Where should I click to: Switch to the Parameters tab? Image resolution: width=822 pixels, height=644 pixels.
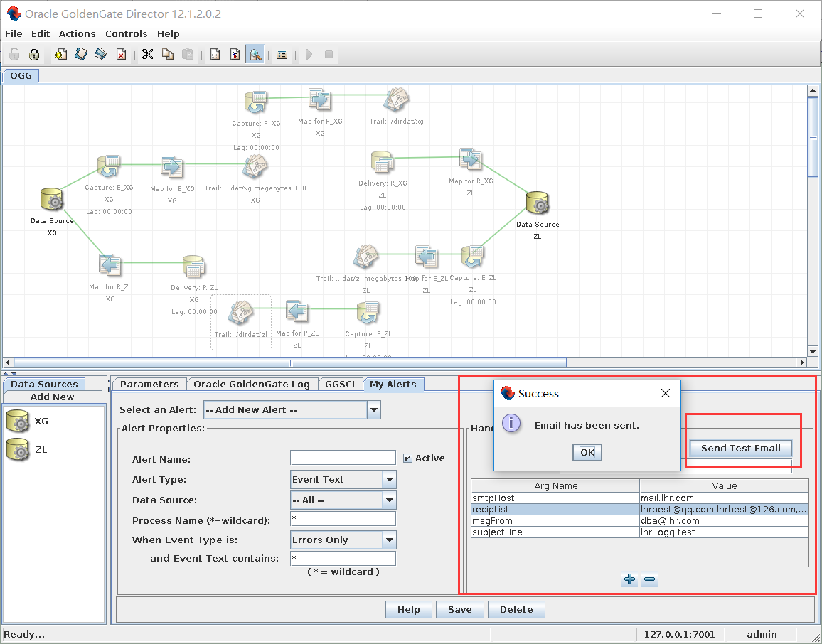coord(149,384)
